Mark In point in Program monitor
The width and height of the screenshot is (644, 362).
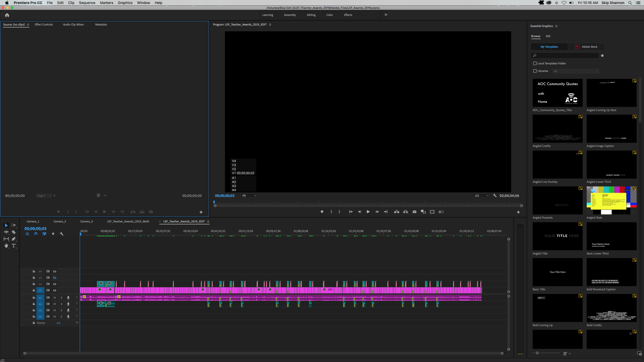(331, 212)
